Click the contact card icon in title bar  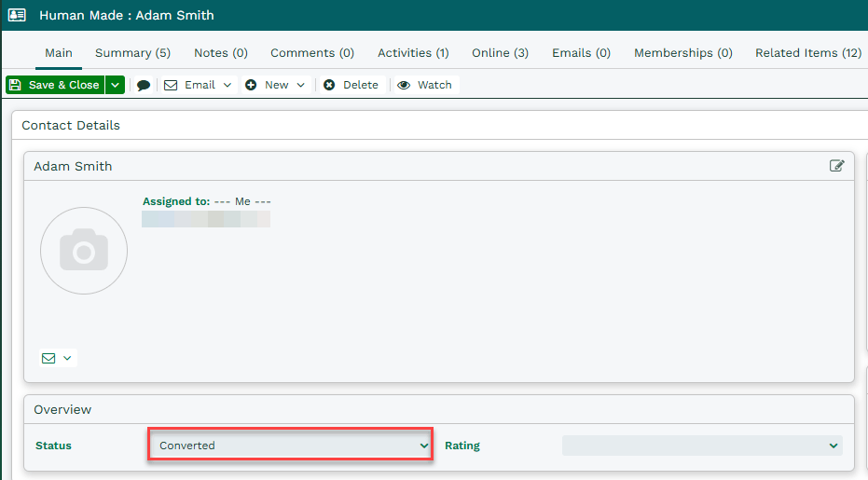point(17,15)
